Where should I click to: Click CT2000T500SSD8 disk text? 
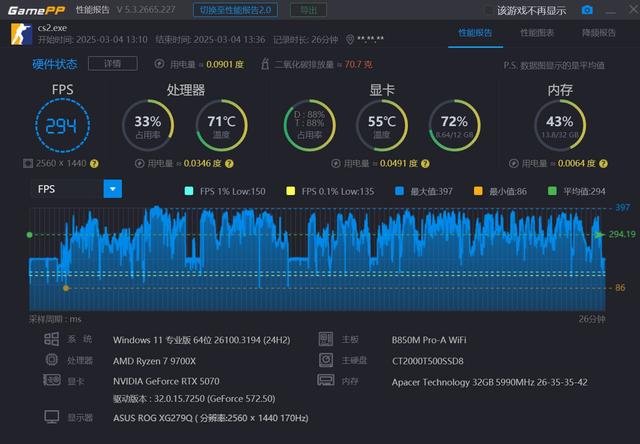(427, 361)
